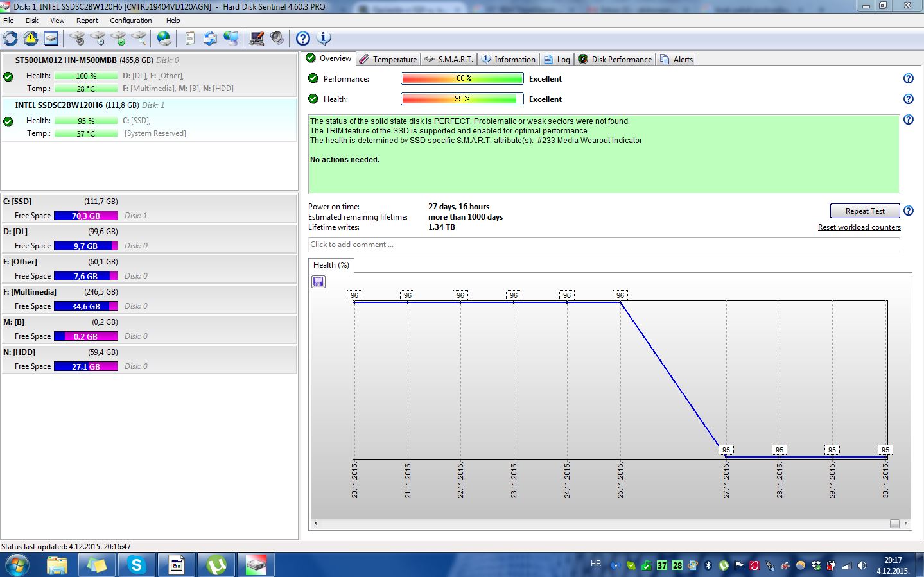Click help icon next to Performance rating
Screen dimensions: 924x577
908,78
